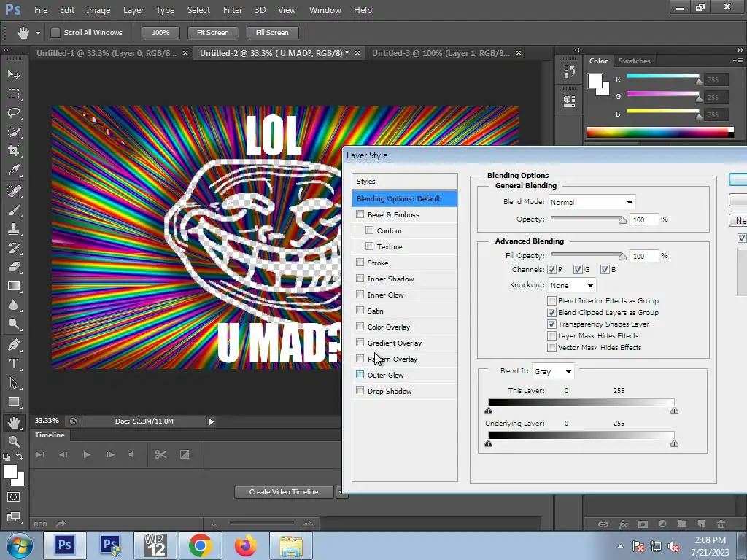Open the Blend Mode dropdown
The width and height of the screenshot is (747, 560).
(x=591, y=202)
